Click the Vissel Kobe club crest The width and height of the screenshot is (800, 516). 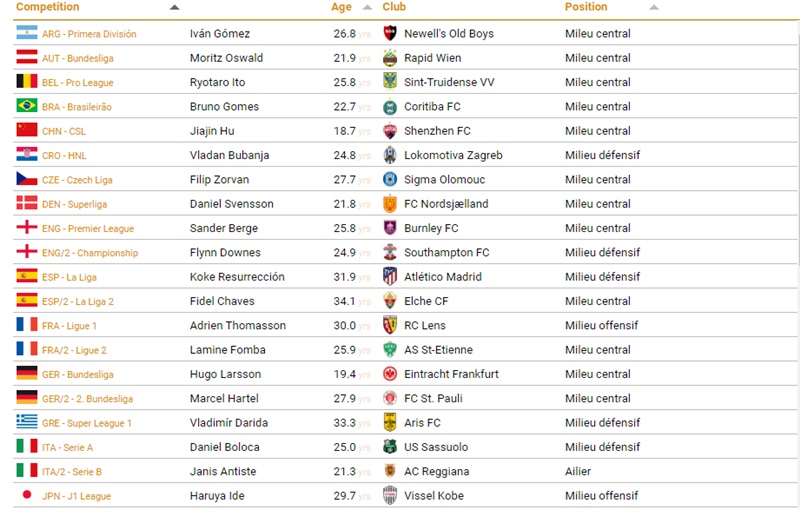390,496
